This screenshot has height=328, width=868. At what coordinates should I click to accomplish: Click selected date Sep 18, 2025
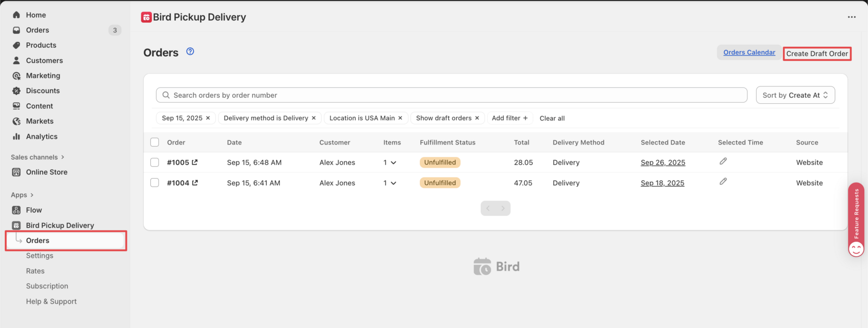[662, 183]
